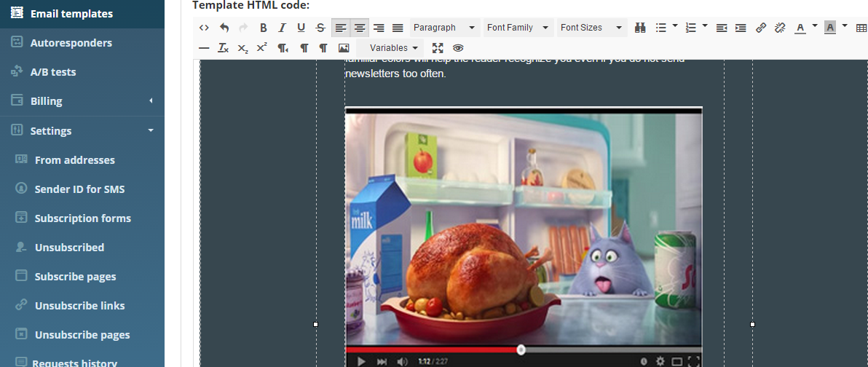This screenshot has width=868, height=367.
Task: Toggle italic formatting
Action: (283, 28)
